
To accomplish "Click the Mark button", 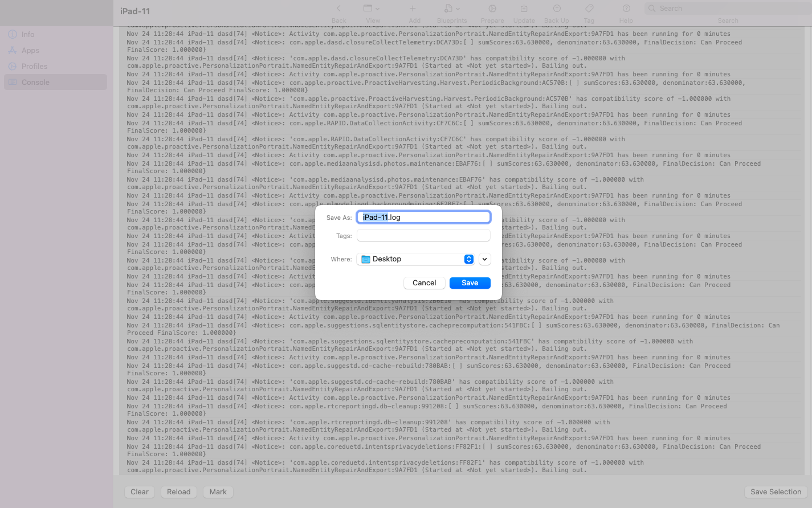I will pos(218,492).
